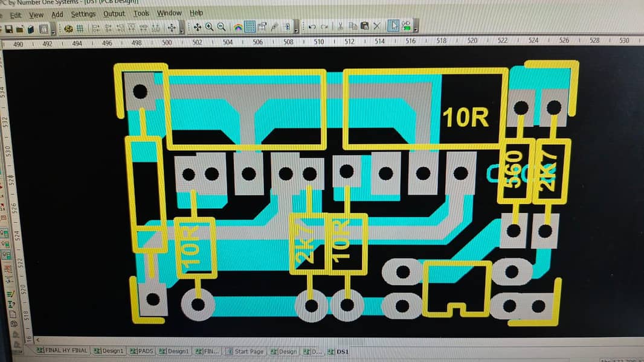Screen dimensions: 644x362
Task: Click the four-arrow cross icon before Zoom In
Action: click(197, 27)
